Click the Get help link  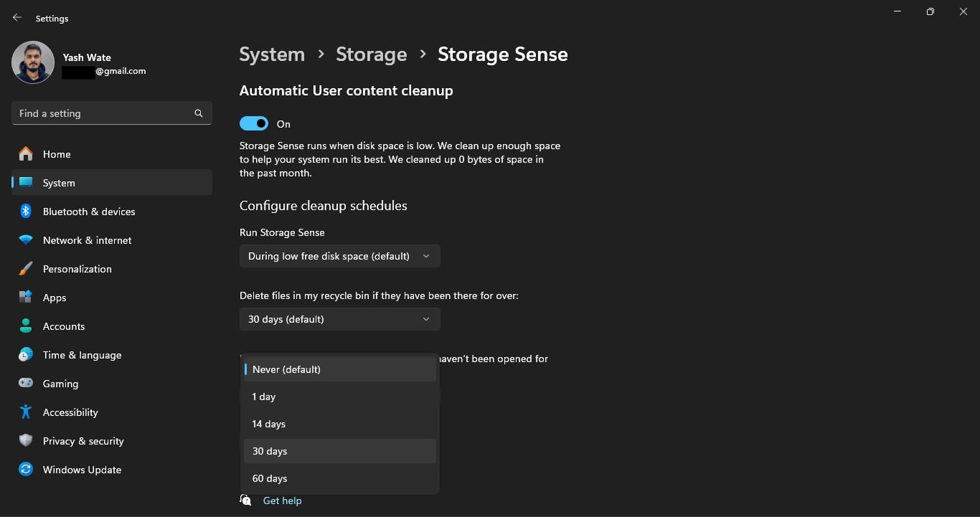click(282, 501)
